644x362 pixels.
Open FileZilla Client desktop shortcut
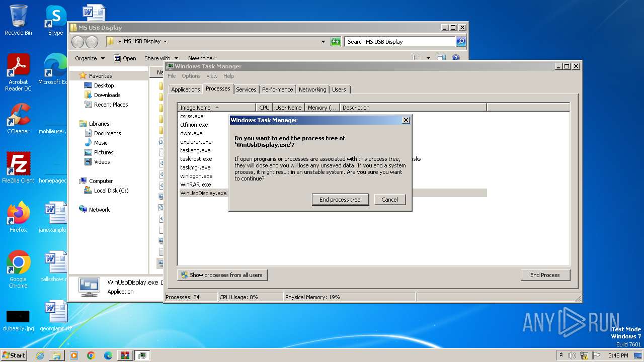[x=18, y=168]
